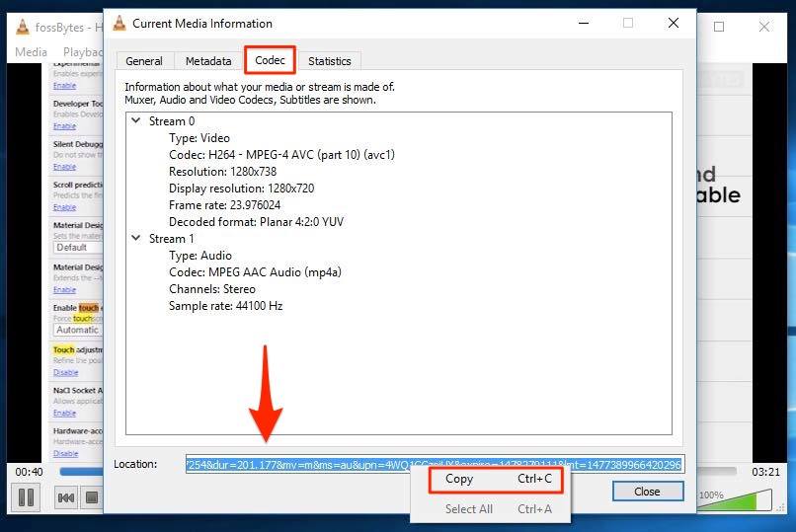Choose Copy from the context menu
This screenshot has height=532, width=796.
tap(459, 479)
